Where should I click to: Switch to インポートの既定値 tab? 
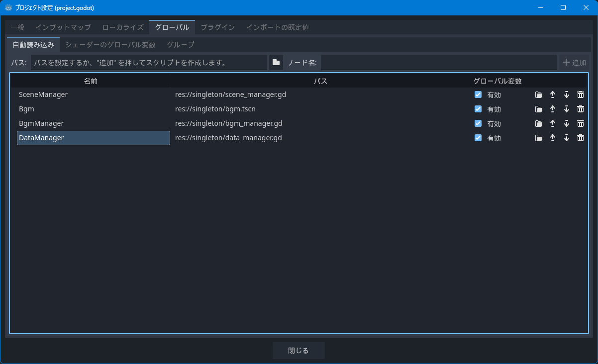coord(278,27)
